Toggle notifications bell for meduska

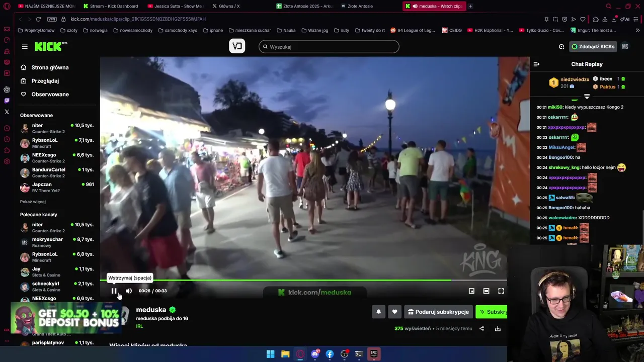tap(379, 312)
